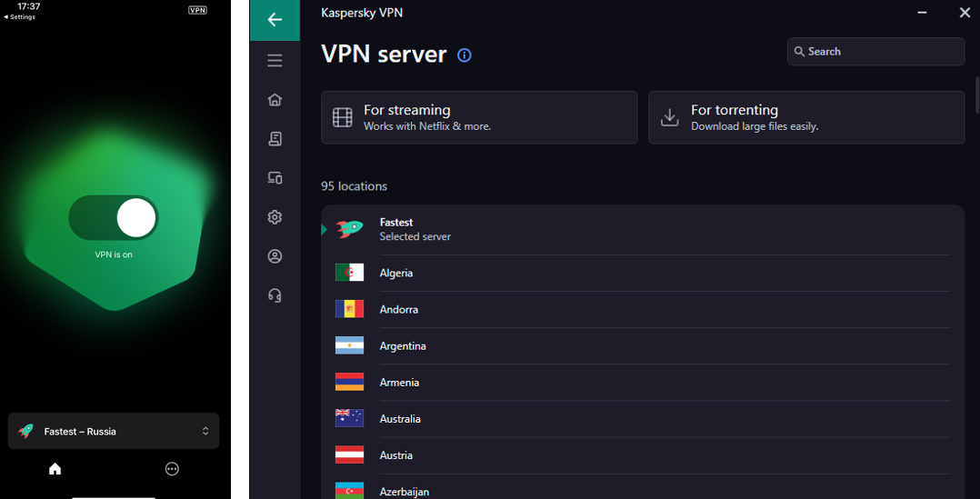Tap the Settings back link on phone
Viewport: 980px width, 499px height.
[20, 17]
